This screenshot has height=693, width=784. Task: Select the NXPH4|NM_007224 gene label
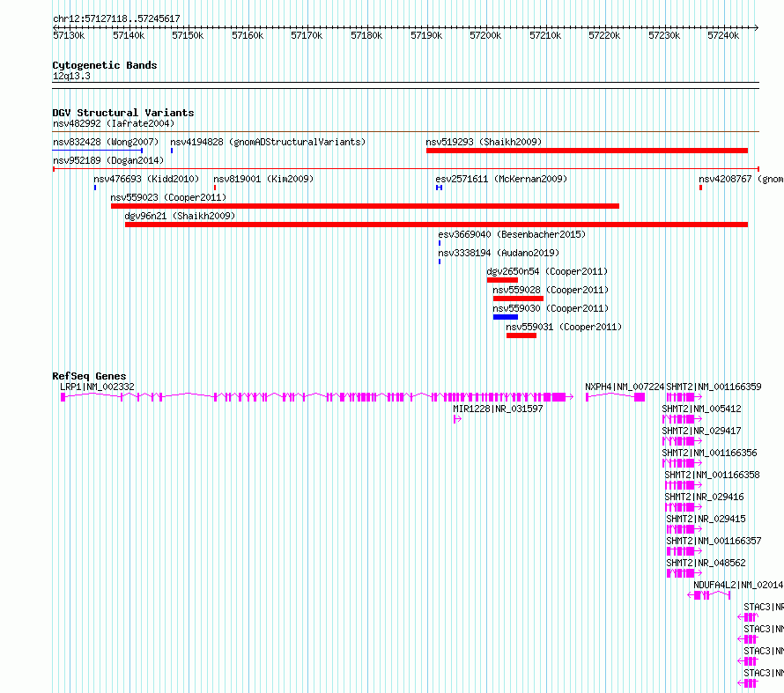[x=625, y=387]
